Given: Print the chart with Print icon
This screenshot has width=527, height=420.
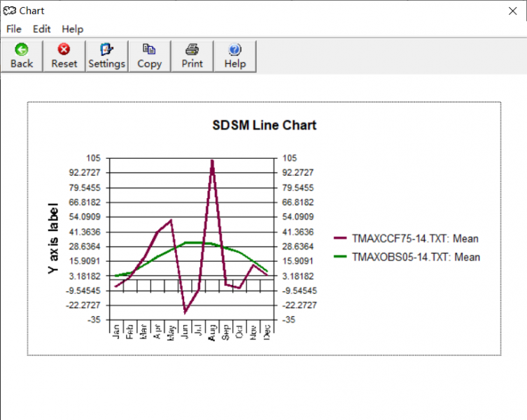Looking at the screenshot, I should tap(192, 50).
